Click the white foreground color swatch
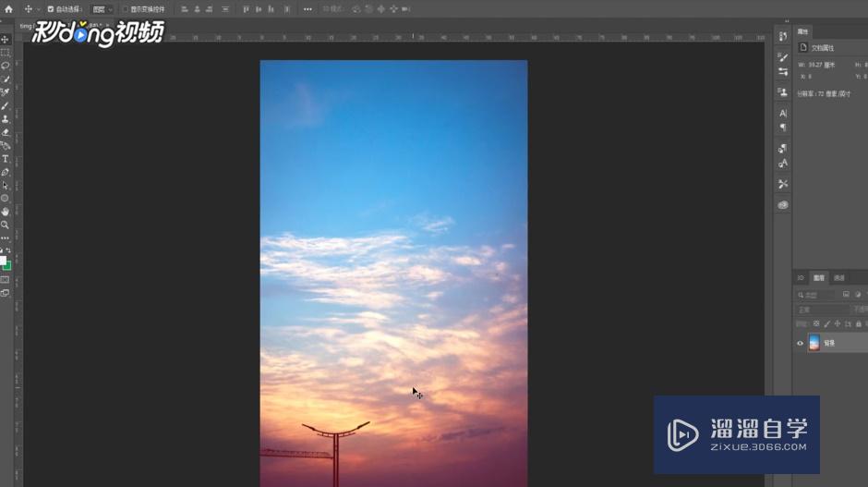This screenshot has width=868, height=487. 2,261
